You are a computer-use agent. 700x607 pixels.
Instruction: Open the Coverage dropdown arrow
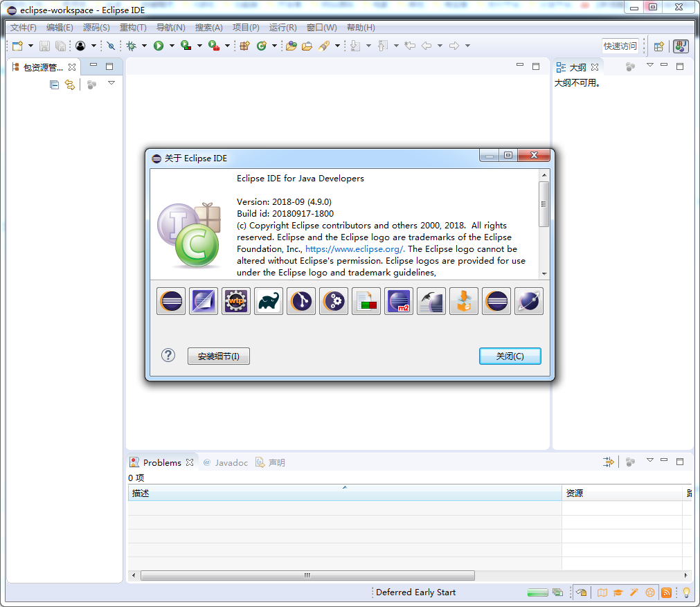point(199,46)
